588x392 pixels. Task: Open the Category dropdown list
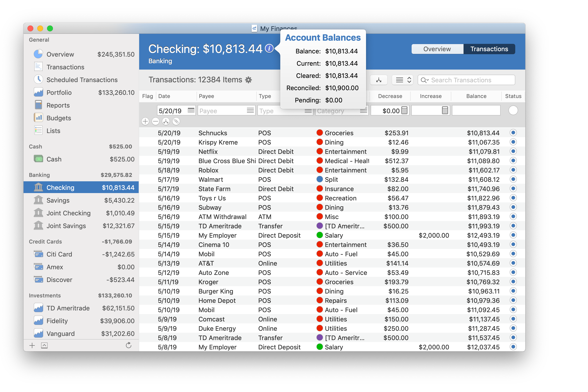(364, 111)
